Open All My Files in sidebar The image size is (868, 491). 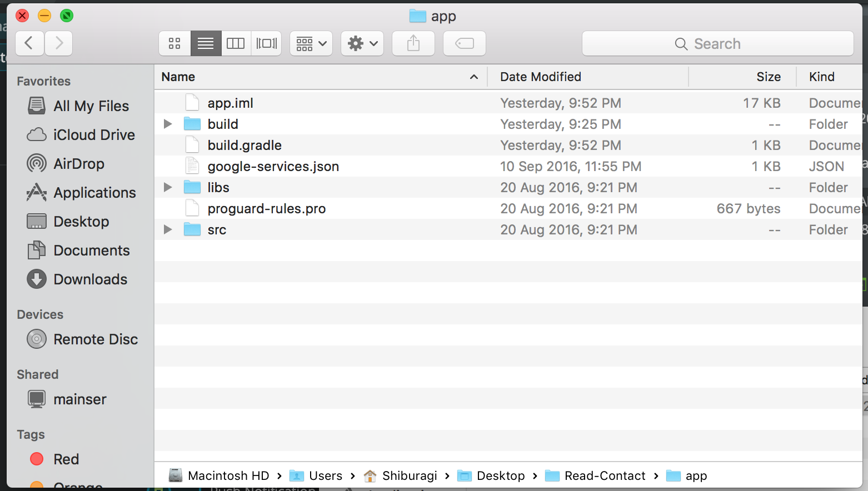[x=78, y=106]
